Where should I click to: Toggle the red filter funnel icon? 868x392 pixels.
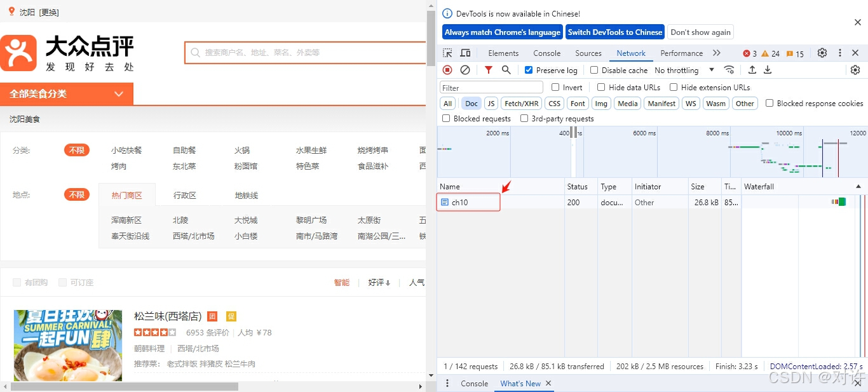(x=488, y=70)
